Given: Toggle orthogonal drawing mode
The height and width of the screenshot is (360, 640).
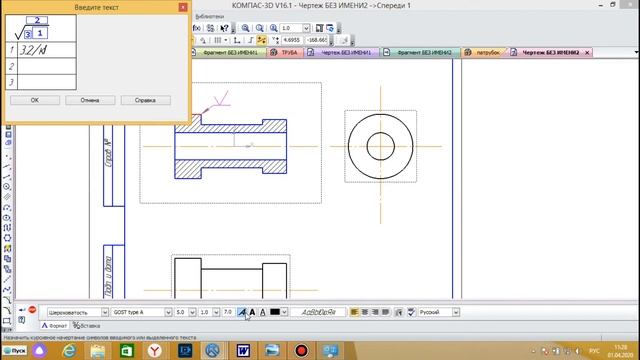Looking at the screenshot, I should click(250, 40).
